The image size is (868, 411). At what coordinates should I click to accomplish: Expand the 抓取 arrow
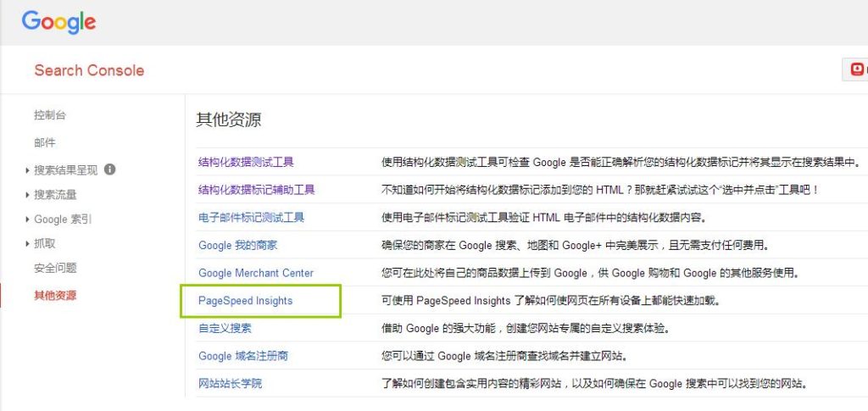[27, 243]
